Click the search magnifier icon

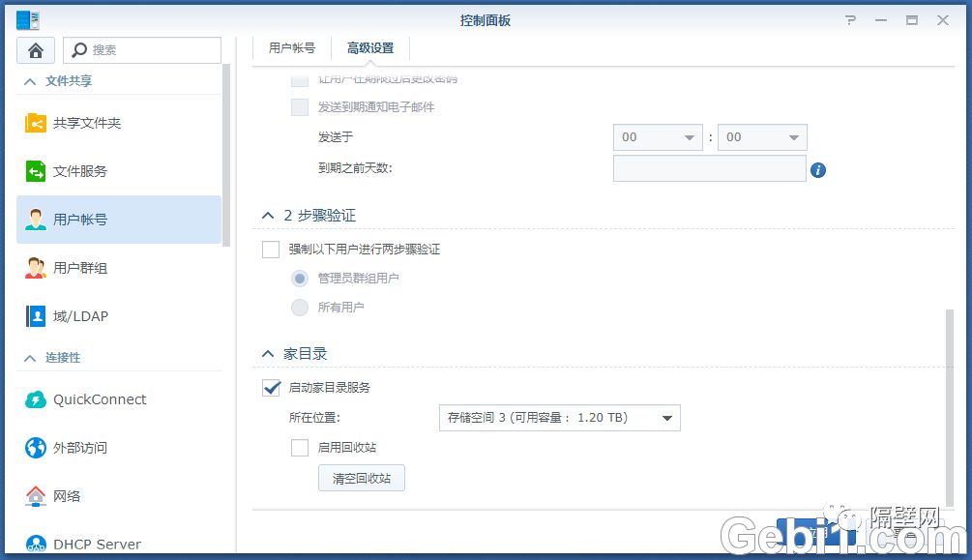78,49
